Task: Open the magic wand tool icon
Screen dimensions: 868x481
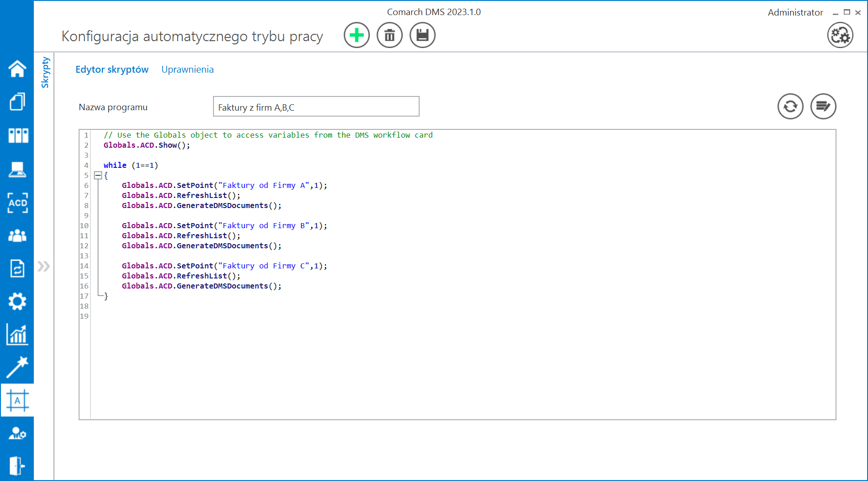Action: [17, 367]
